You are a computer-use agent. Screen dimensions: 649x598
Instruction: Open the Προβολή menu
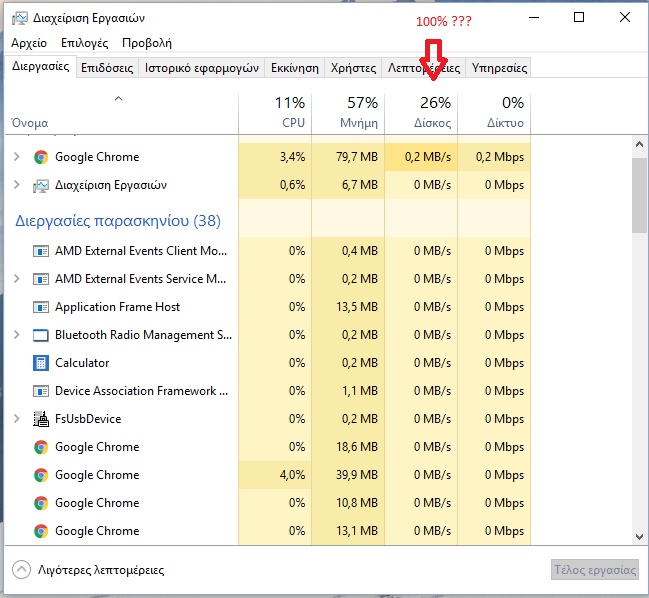click(147, 43)
